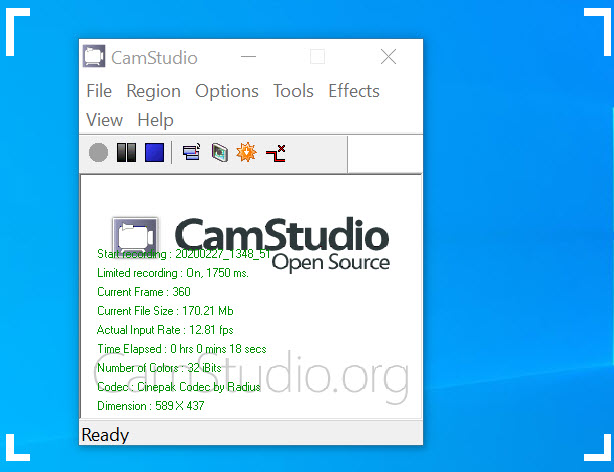
Task: Click "Limited recording : On, 1750 ms." line
Action: tap(173, 273)
